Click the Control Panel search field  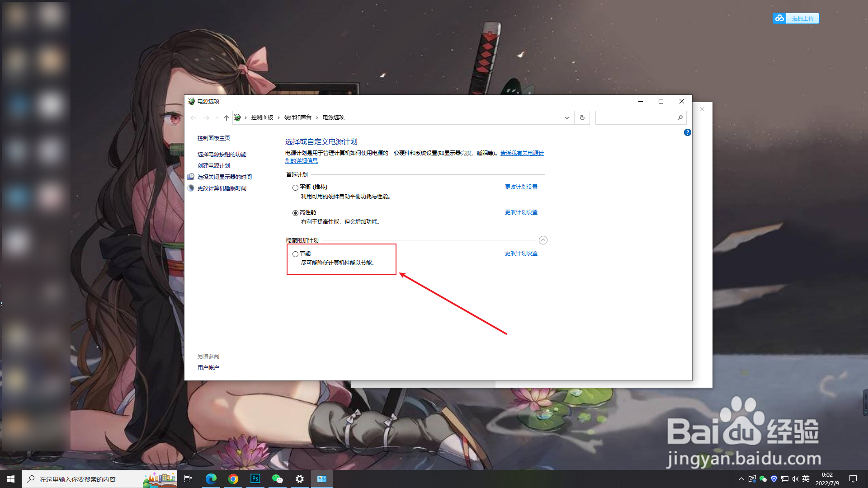(635, 117)
